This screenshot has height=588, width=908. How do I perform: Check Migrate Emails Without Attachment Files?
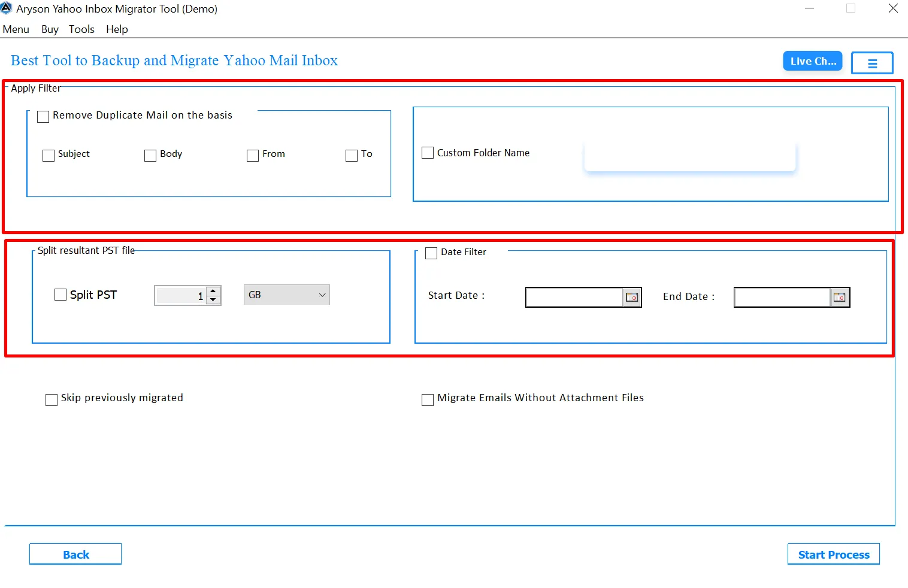coord(428,399)
